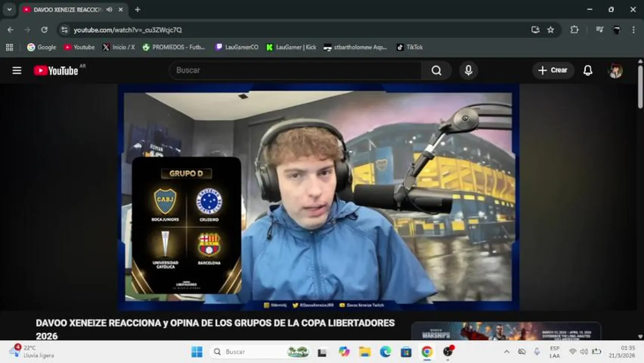
Task: Click the video player to pause
Action: pyautogui.click(x=318, y=197)
